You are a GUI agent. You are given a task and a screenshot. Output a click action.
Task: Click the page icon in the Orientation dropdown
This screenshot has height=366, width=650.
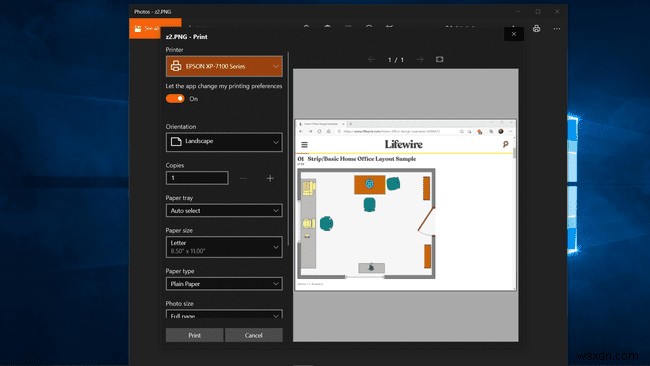pos(176,141)
